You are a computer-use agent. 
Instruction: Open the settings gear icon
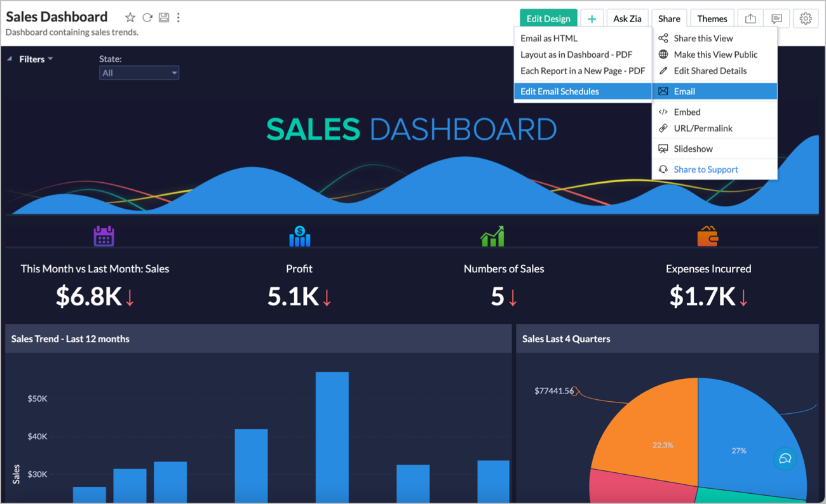pyautogui.click(x=806, y=18)
